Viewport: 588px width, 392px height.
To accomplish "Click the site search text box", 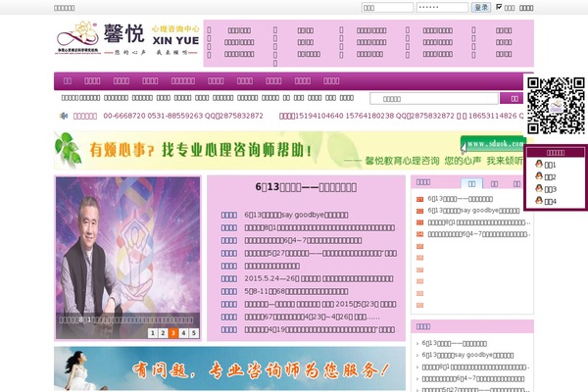I will pyautogui.click(x=434, y=99).
